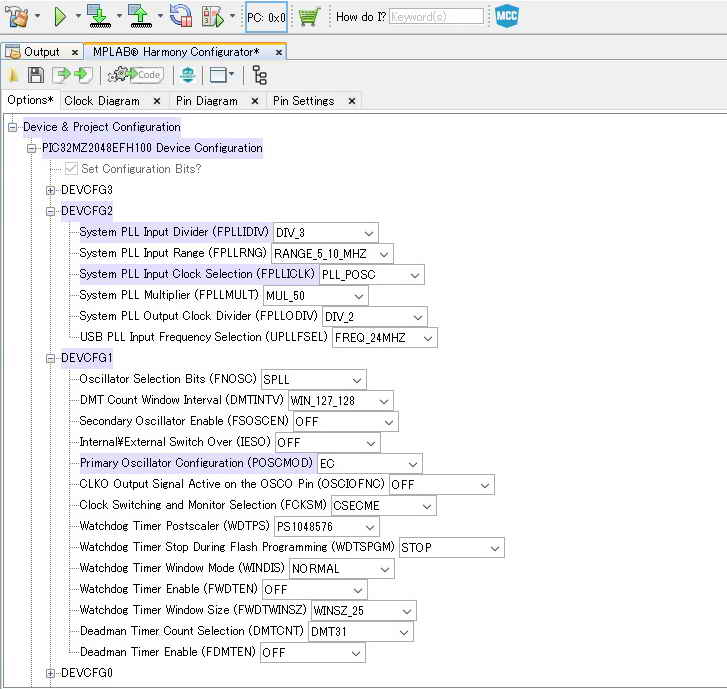The image size is (727, 689).
Task: Open FPLLMULT dropdown showing MUL_50
Action: [316, 296]
